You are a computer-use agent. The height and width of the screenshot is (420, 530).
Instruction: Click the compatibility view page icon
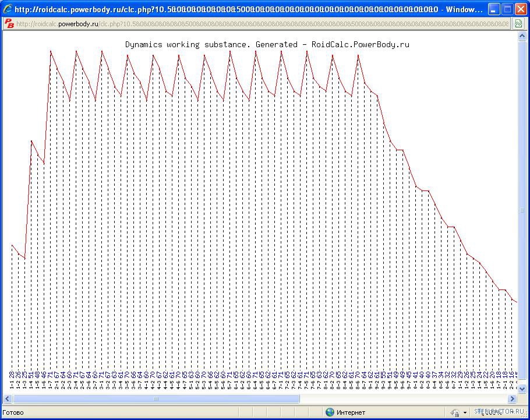tap(518, 23)
